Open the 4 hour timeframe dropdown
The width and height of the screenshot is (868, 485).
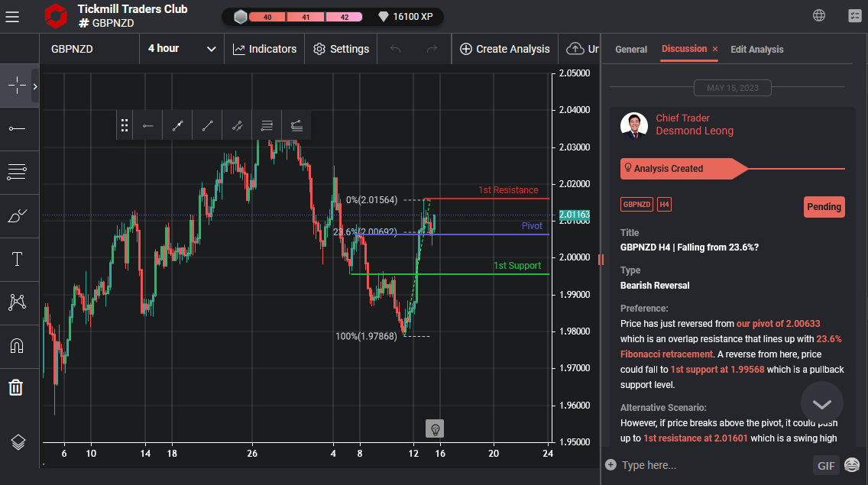pos(182,49)
